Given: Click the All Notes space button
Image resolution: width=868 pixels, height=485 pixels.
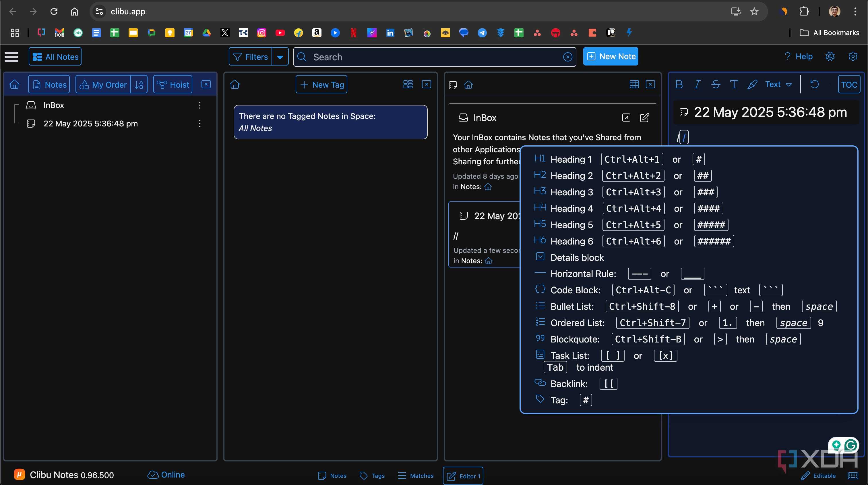Looking at the screenshot, I should [55, 57].
